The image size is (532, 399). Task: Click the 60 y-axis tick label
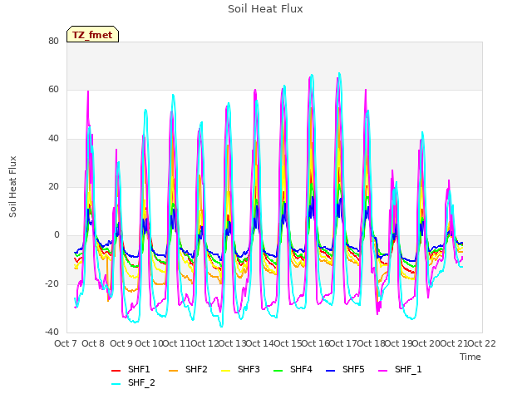click(x=53, y=90)
